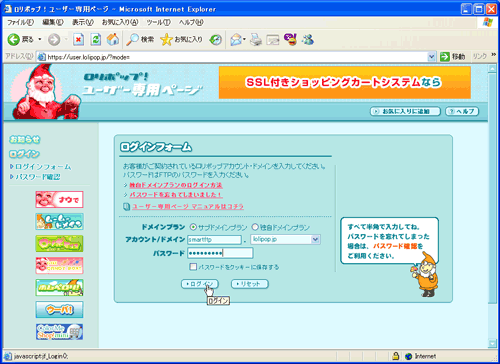Stop page loading with red X icon
This screenshot has height=364, width=500.
(x=78, y=40)
